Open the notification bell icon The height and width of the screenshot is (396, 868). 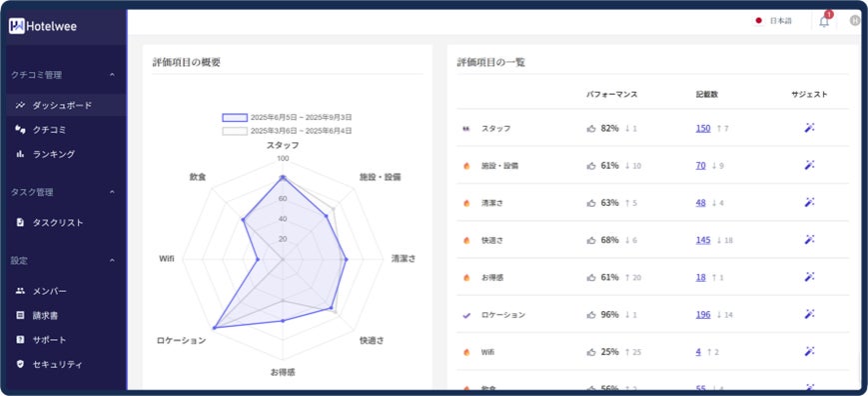click(x=824, y=22)
